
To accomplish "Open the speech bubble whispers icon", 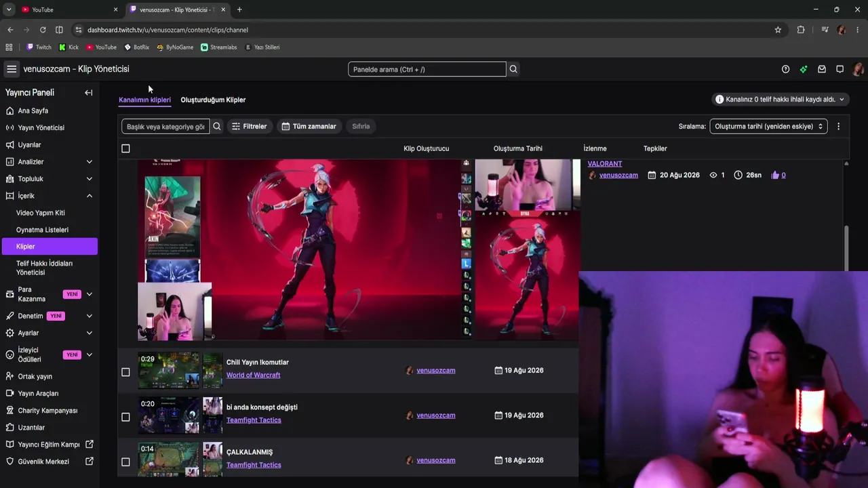I will tap(840, 69).
